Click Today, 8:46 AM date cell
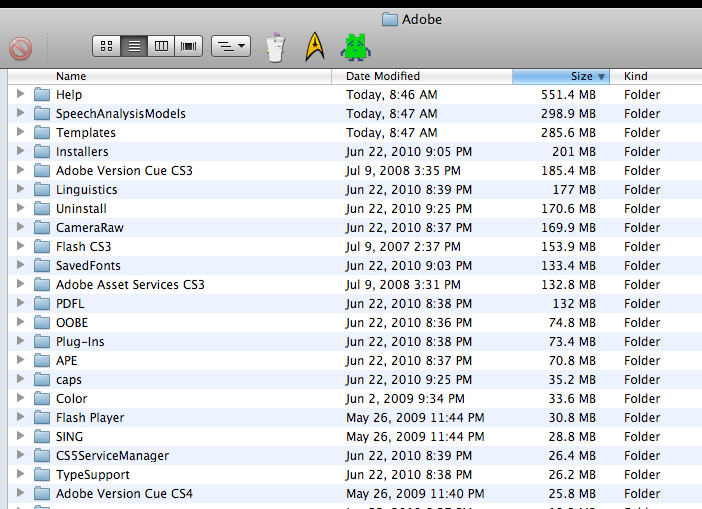This screenshot has height=509, width=702. (x=392, y=95)
